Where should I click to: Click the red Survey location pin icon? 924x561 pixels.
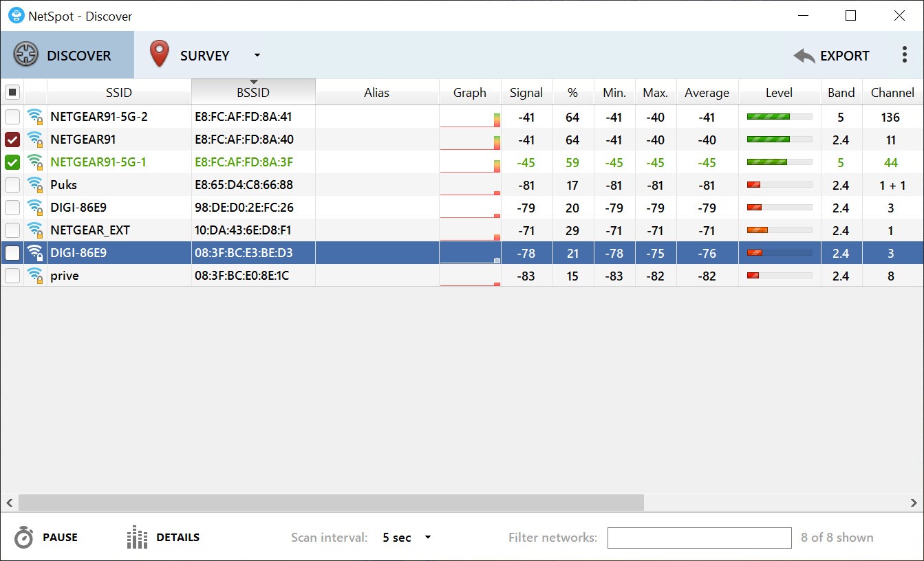tap(160, 54)
